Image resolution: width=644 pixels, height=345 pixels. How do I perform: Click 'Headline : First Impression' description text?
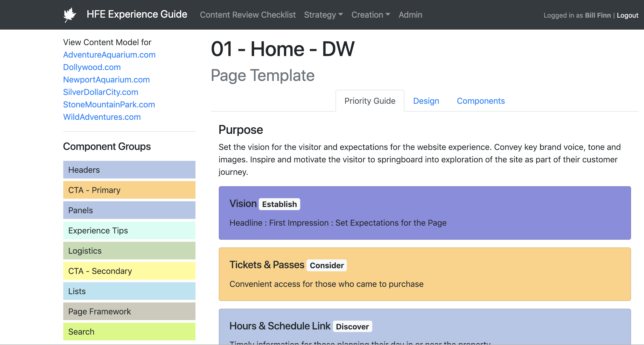[x=338, y=223]
